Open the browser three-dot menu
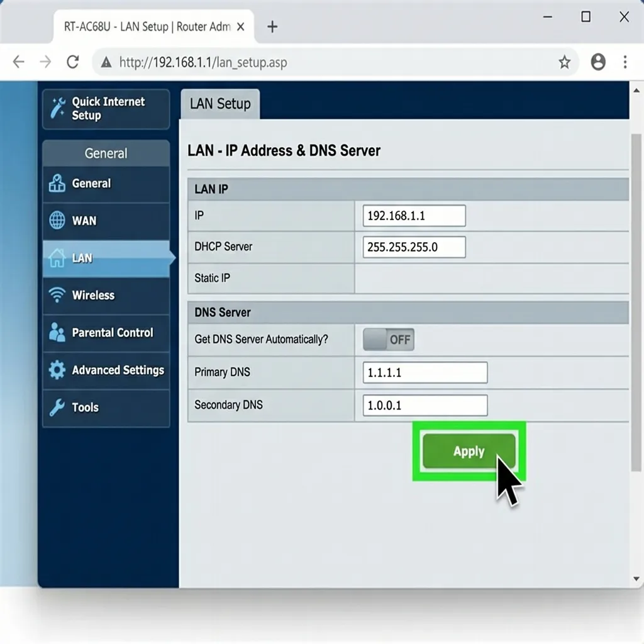Screen dimensions: 644x644 pos(625,62)
